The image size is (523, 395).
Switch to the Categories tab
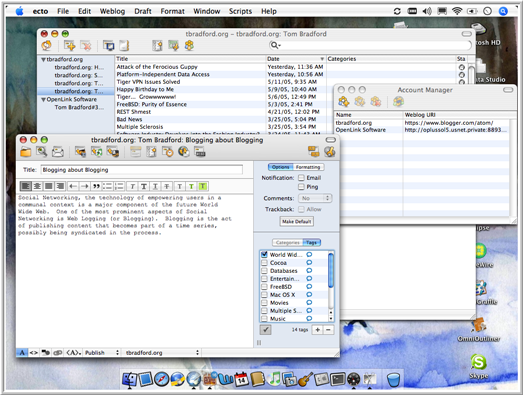288,243
